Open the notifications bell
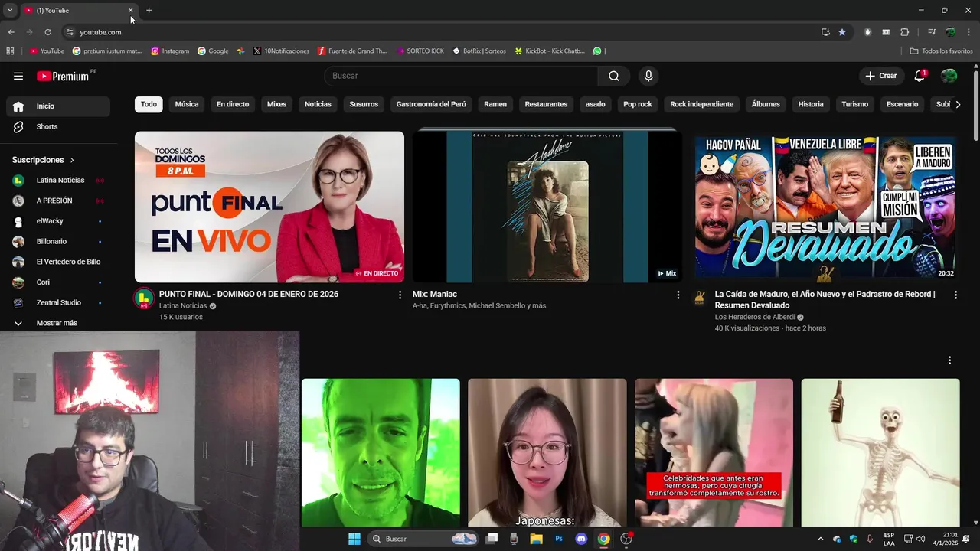Screen dimensions: 980x551 [x=920, y=76]
